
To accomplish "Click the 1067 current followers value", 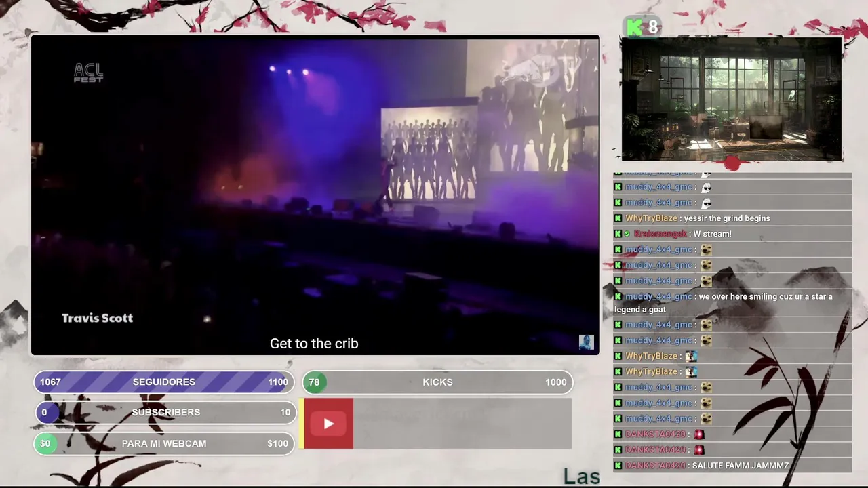I will click(x=50, y=382).
